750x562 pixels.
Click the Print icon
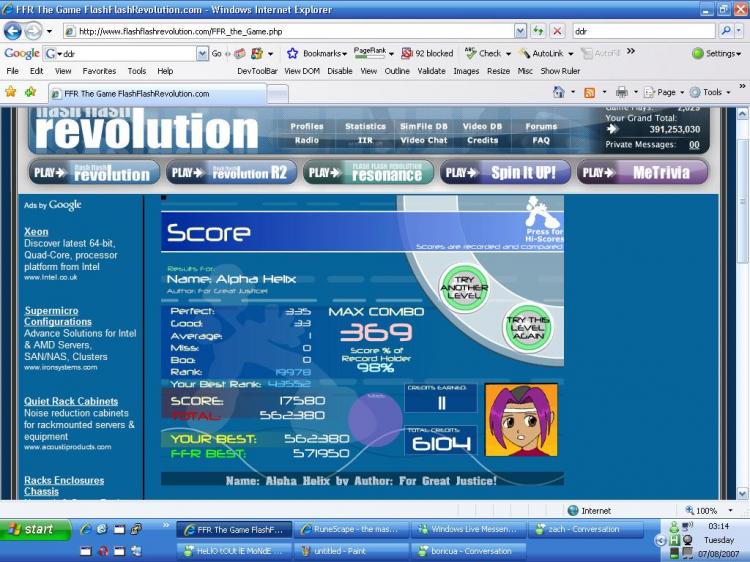pos(621,92)
